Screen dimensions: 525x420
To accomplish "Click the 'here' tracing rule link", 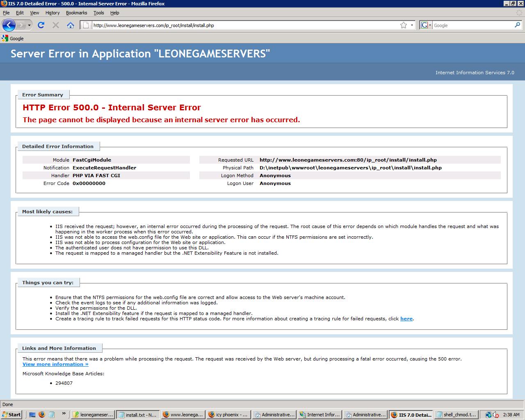I will [406, 319].
